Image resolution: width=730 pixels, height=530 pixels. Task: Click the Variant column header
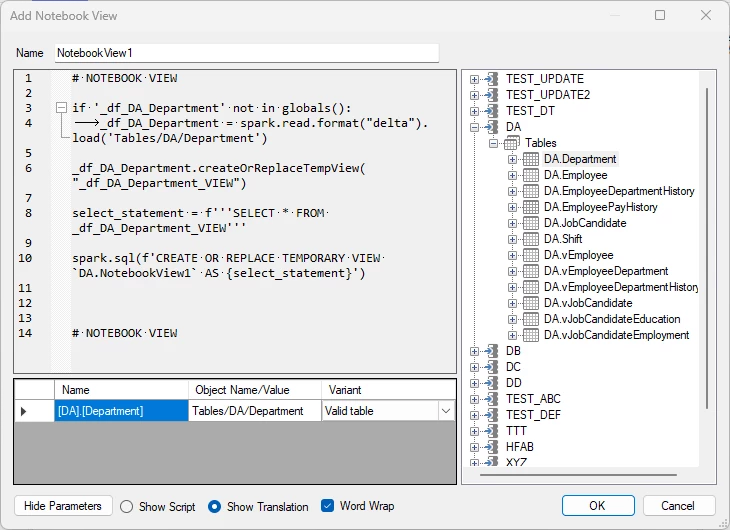[x=388, y=390]
